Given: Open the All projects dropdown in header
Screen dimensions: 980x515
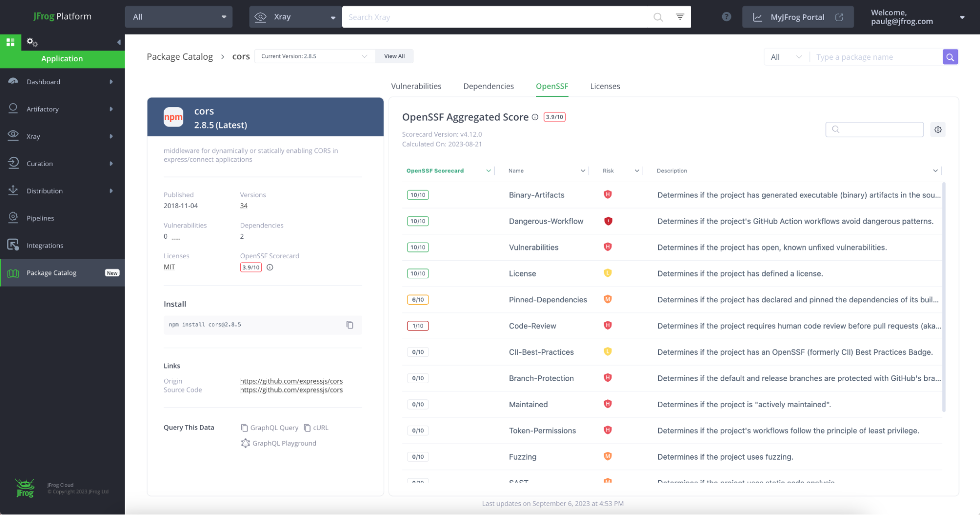Looking at the screenshot, I should point(178,17).
